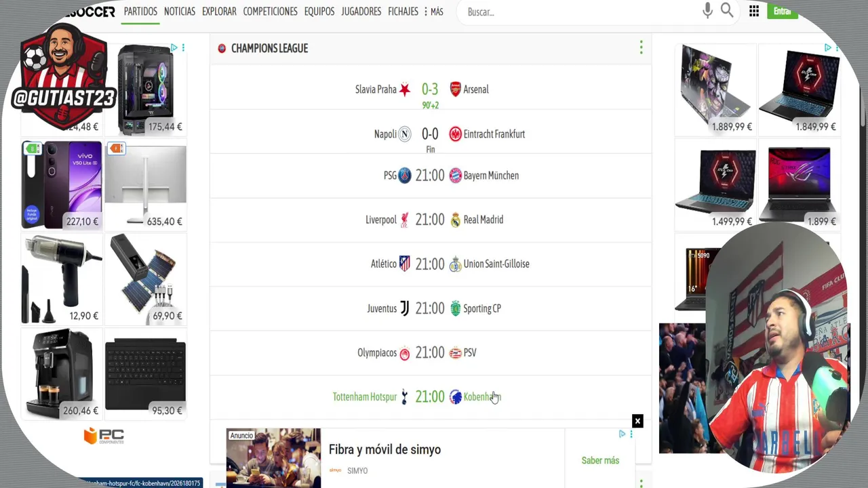Click the Real Madrid crest icon
This screenshot has width=868, height=488.
tap(456, 220)
